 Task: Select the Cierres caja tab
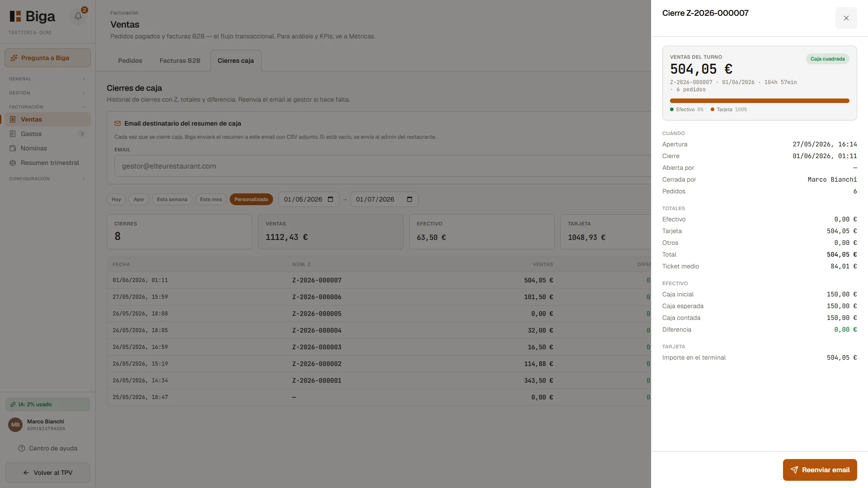pos(236,61)
